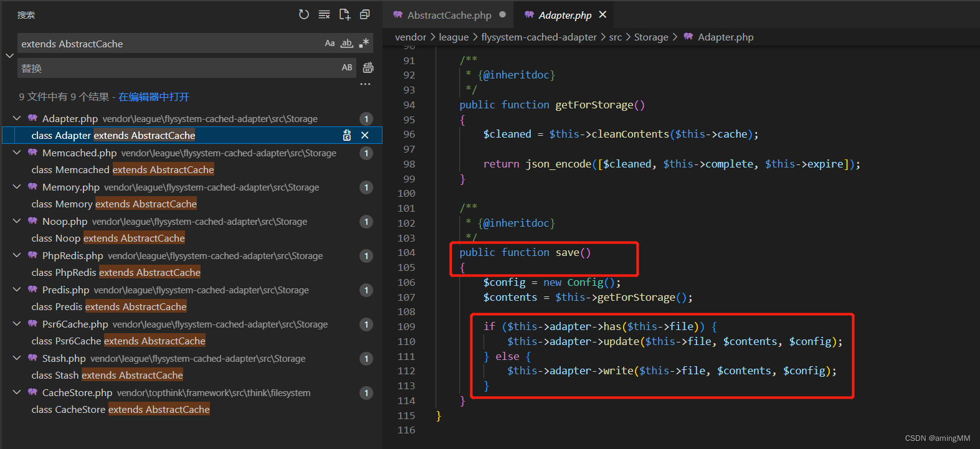Click the Adapter.php file result row
Viewport: 980px width, 449px height.
pos(193,118)
